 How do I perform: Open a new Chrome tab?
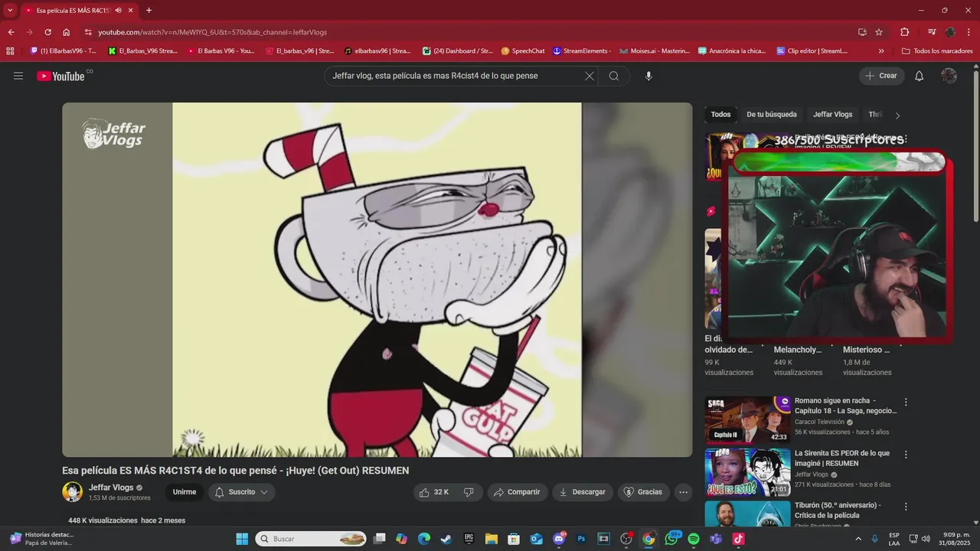[149, 10]
